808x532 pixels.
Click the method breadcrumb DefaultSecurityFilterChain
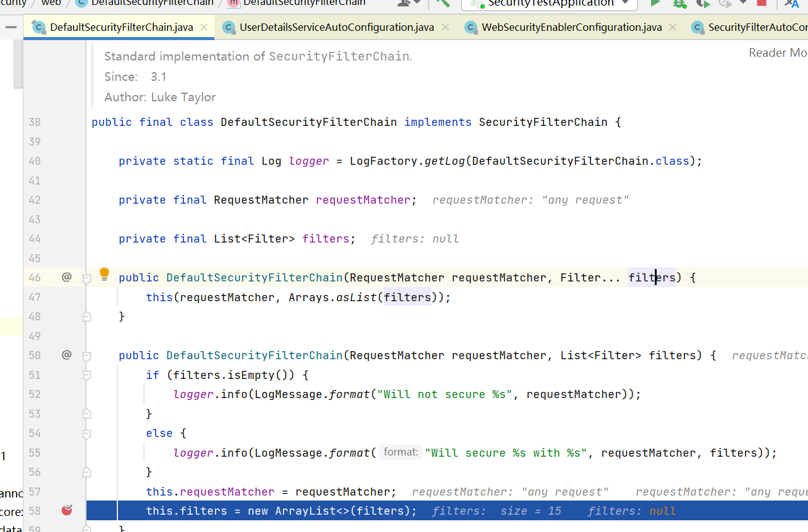(x=304, y=2)
